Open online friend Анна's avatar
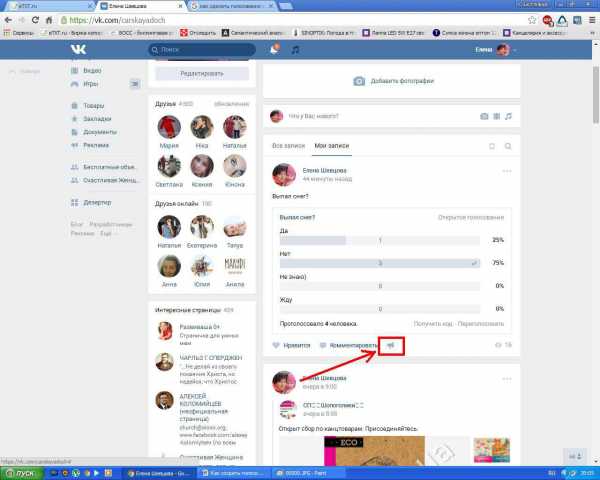 click(169, 266)
